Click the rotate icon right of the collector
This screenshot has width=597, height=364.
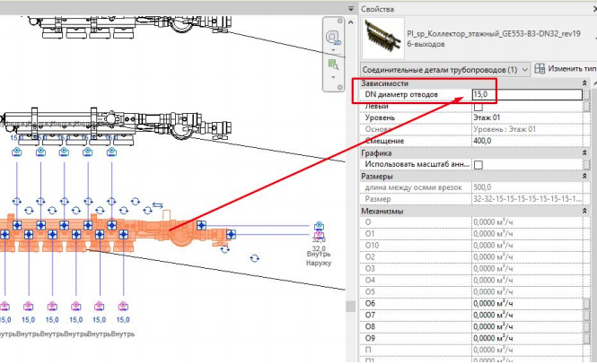coord(255,257)
